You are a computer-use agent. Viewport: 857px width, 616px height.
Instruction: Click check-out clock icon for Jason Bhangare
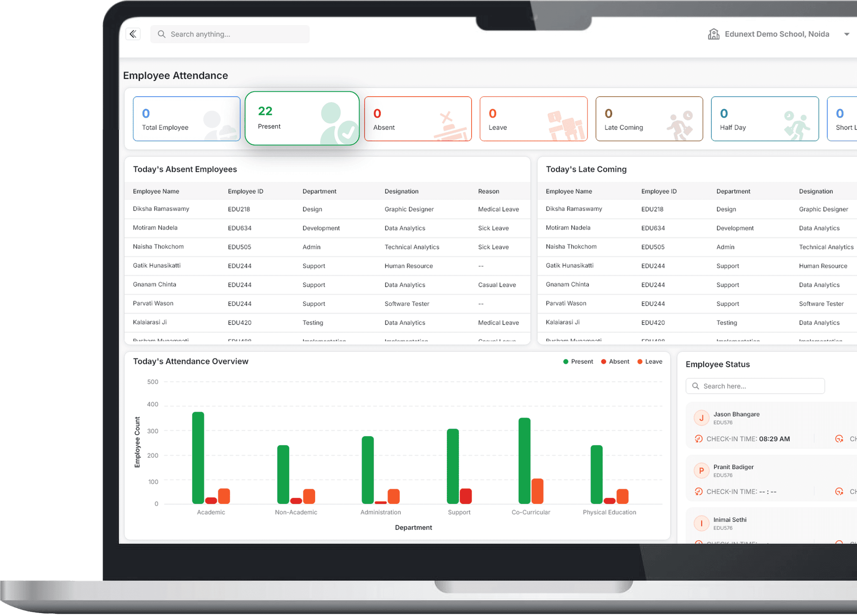[839, 439]
